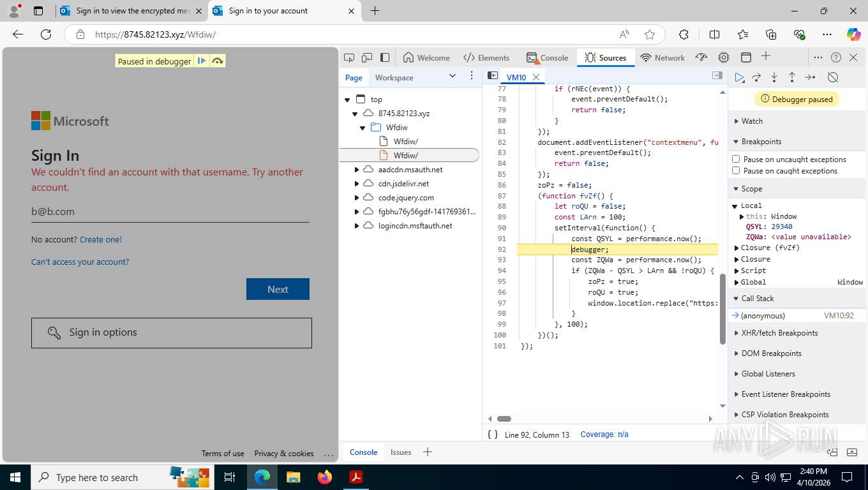Open Privacy & cookies link
The height and width of the screenshot is (490, 868).
pos(284,454)
